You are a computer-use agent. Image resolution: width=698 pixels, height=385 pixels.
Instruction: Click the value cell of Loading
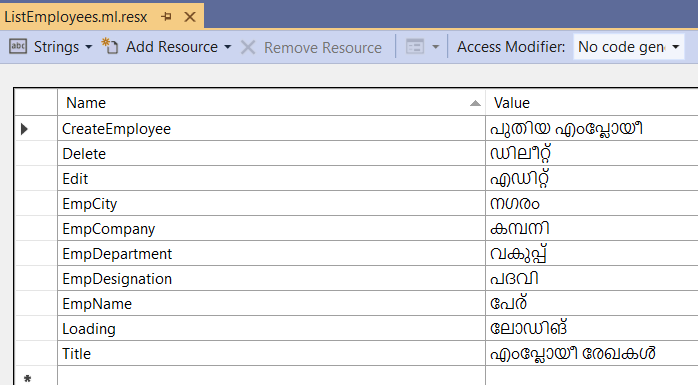click(592, 328)
